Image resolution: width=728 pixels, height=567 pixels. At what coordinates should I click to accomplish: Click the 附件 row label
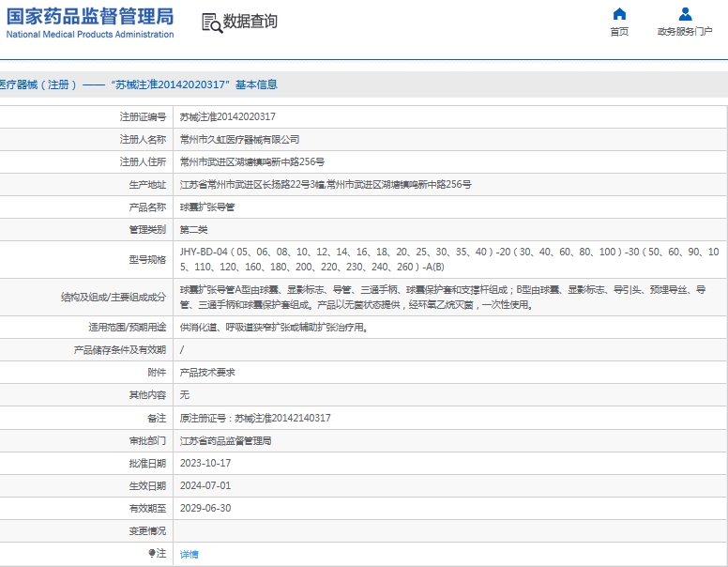pos(157,373)
